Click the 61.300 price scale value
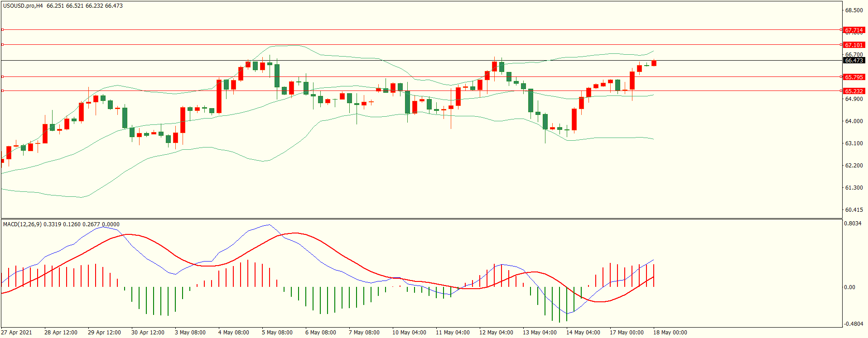This screenshot has height=338, width=868. [854, 188]
